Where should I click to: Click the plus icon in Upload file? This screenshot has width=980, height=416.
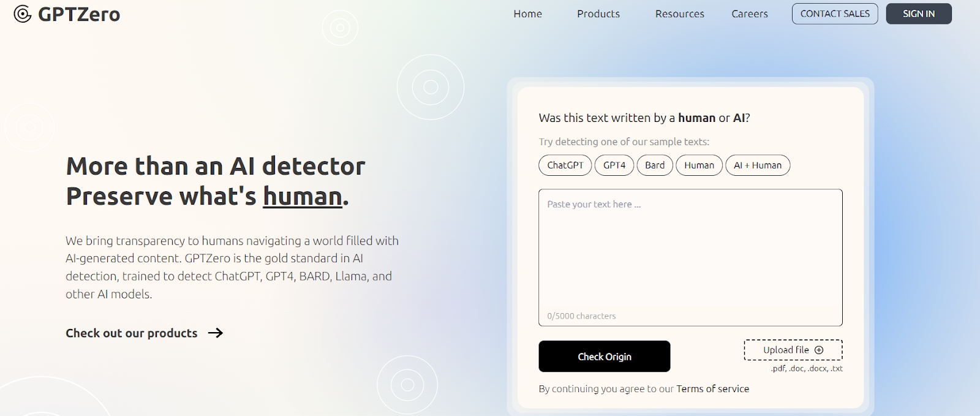point(819,350)
